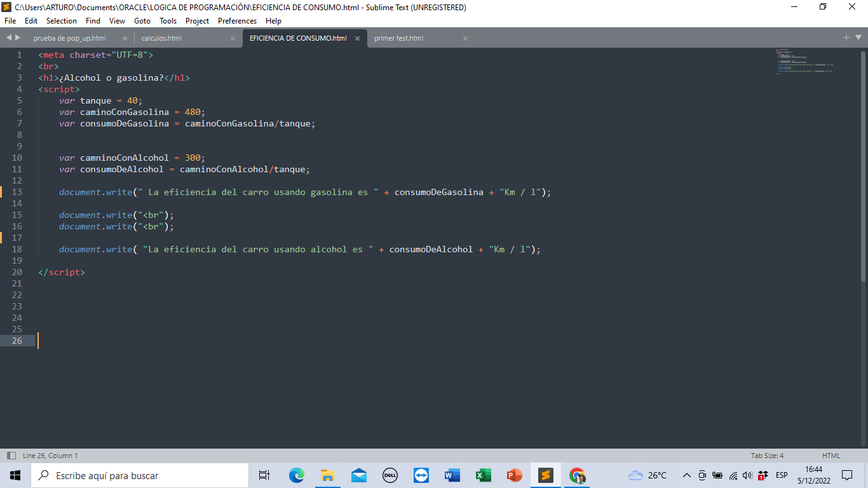The width and height of the screenshot is (868, 488).
Task: Open the Selection menu
Action: tap(62, 21)
